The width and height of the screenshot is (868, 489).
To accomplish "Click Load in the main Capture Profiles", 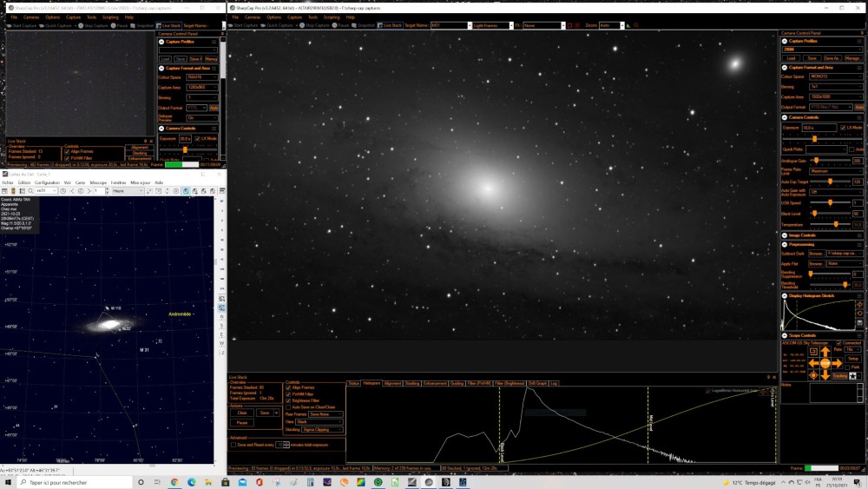I will tap(791, 58).
